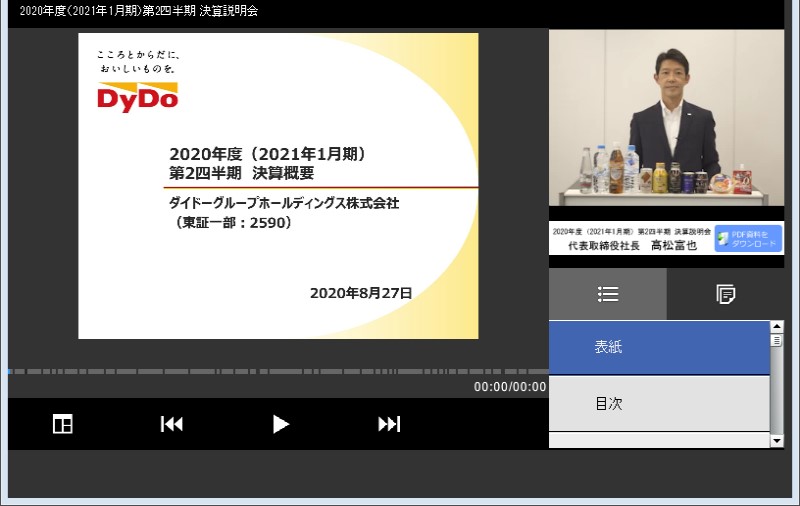Click the chapter list scroll up arrow
This screenshot has height=506, width=800.
[777, 327]
